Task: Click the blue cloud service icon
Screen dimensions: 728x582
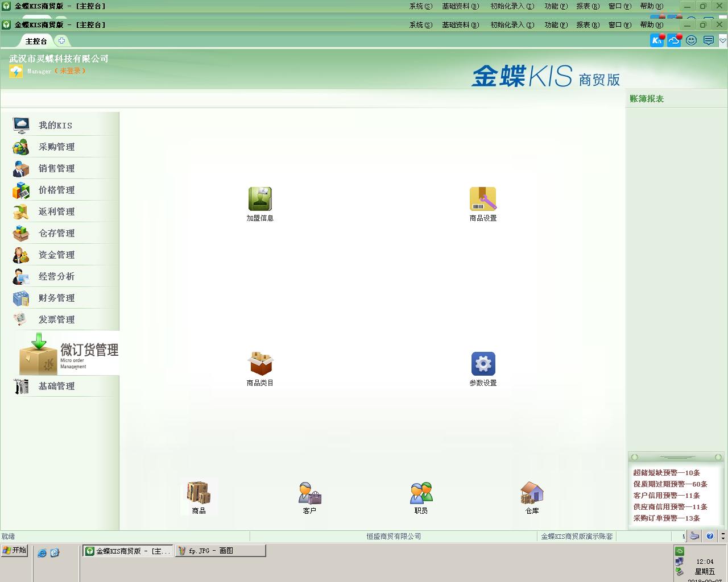Action: point(675,40)
